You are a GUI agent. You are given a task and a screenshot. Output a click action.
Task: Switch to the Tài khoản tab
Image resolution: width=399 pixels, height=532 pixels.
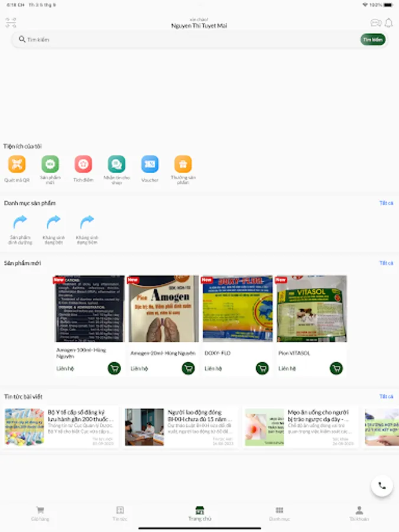tap(359, 513)
